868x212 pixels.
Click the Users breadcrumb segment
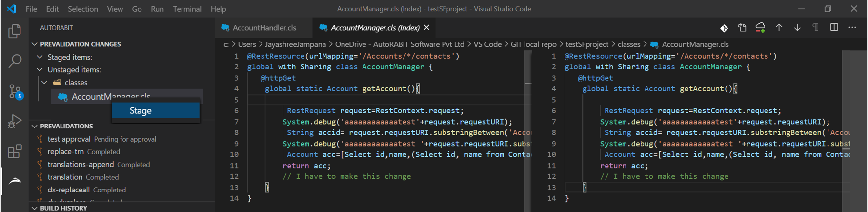click(x=247, y=44)
